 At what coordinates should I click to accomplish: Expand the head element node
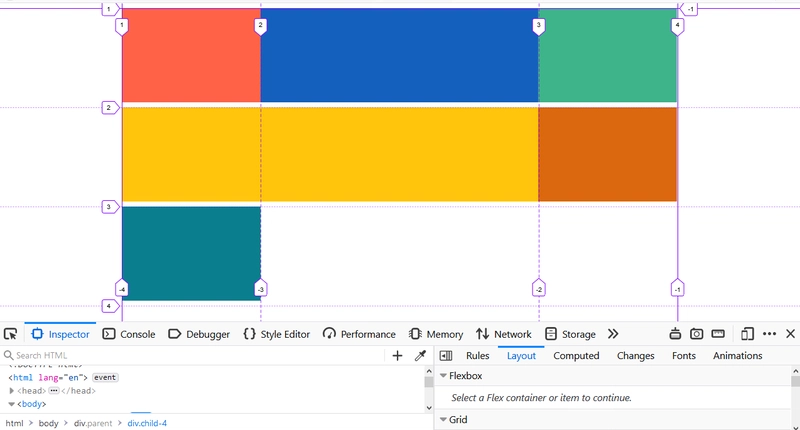12,391
